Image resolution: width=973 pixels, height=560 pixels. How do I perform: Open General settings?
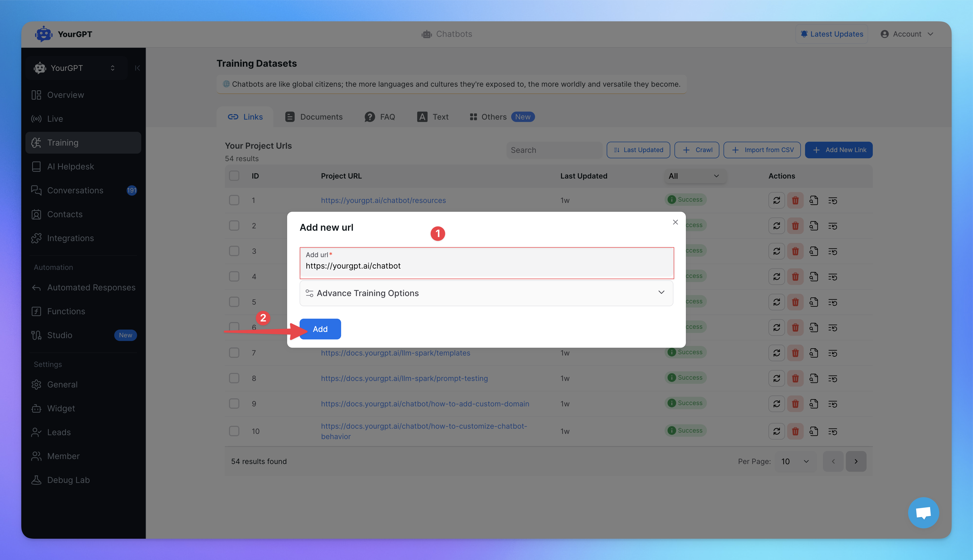83,385
